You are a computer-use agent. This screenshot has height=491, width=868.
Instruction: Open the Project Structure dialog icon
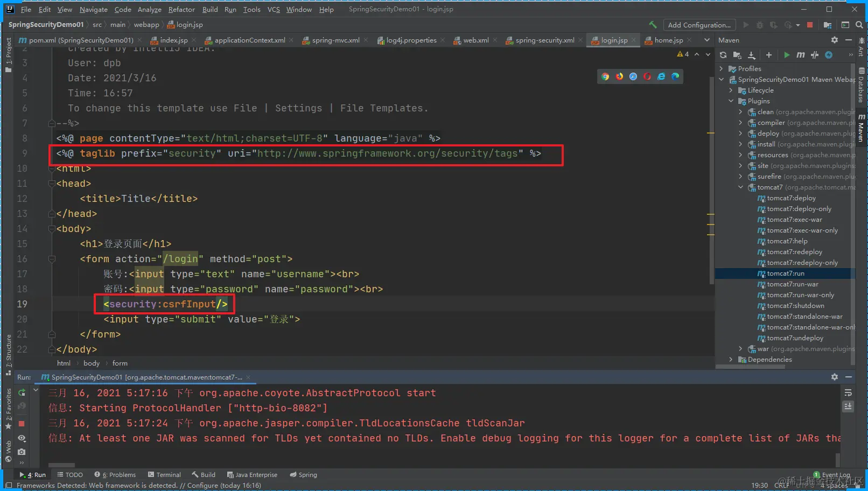coord(828,25)
